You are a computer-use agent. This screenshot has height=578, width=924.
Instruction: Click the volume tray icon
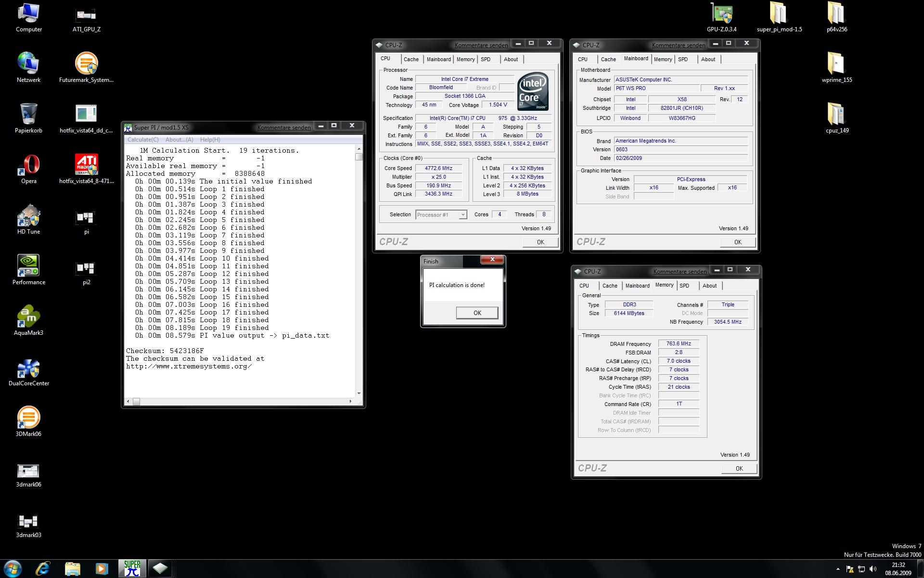pyautogui.click(x=873, y=569)
